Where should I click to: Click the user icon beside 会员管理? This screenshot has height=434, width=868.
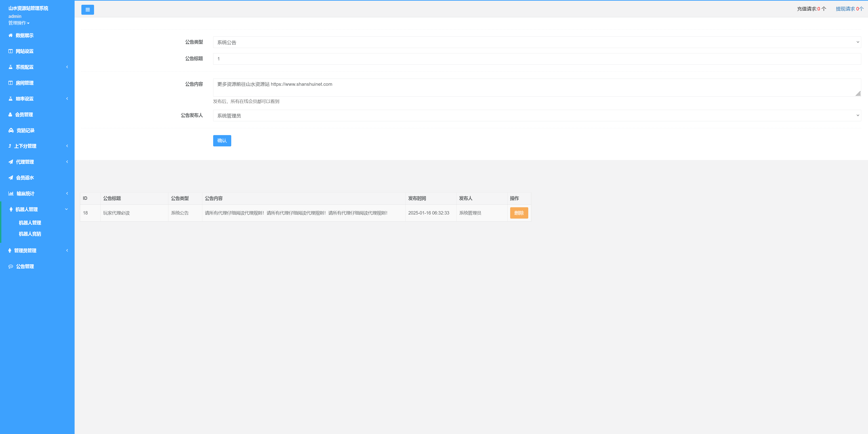point(10,115)
